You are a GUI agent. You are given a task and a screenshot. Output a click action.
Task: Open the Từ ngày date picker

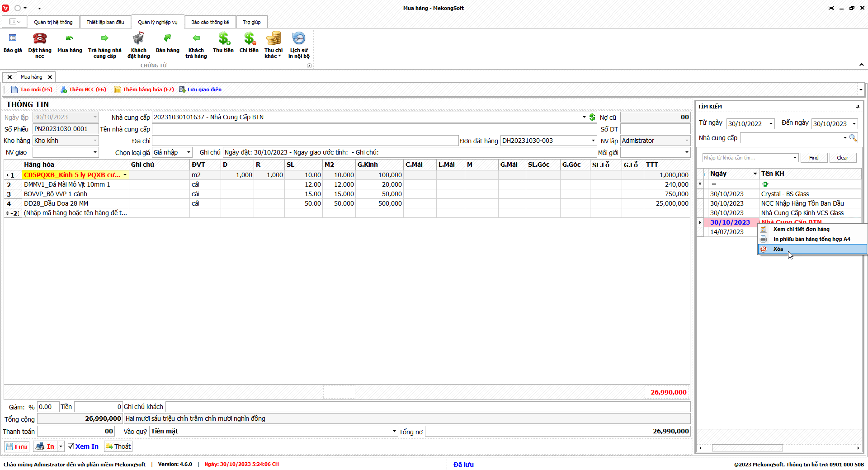point(771,124)
